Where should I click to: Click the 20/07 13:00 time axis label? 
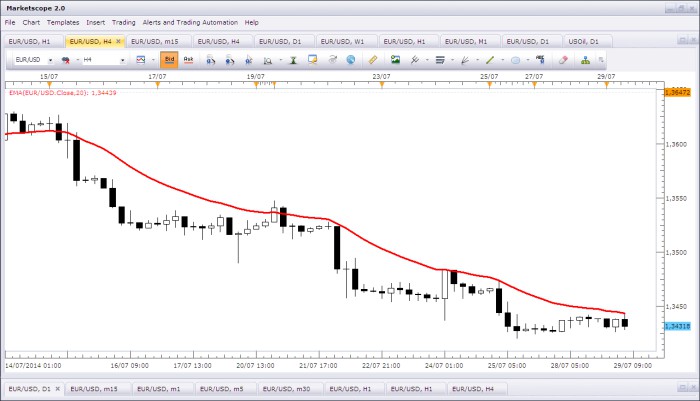255,365
